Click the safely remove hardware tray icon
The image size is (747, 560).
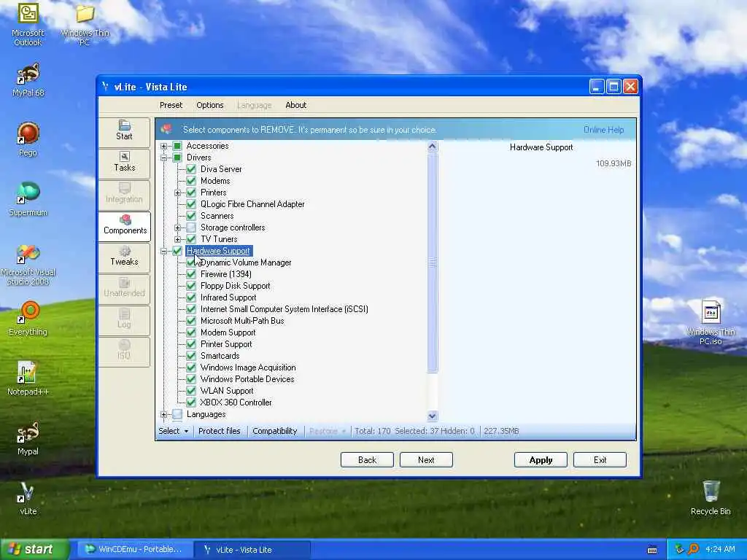[x=679, y=549]
